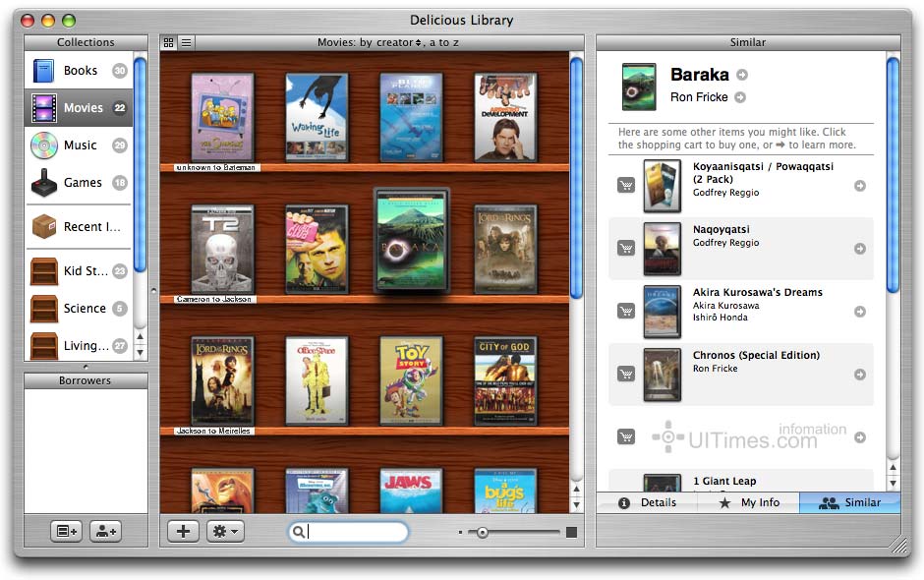
Task: Add Naqoyqatsi to shopping cart
Action: (626, 248)
